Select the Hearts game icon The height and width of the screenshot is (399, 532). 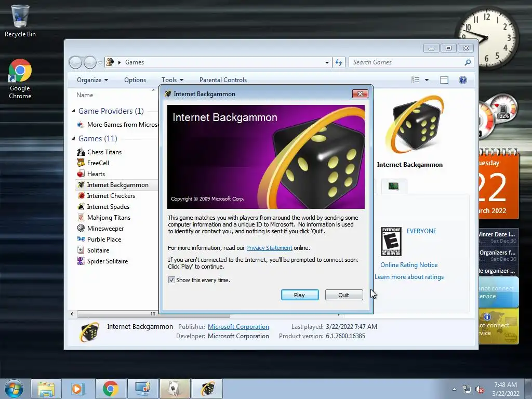(81, 174)
